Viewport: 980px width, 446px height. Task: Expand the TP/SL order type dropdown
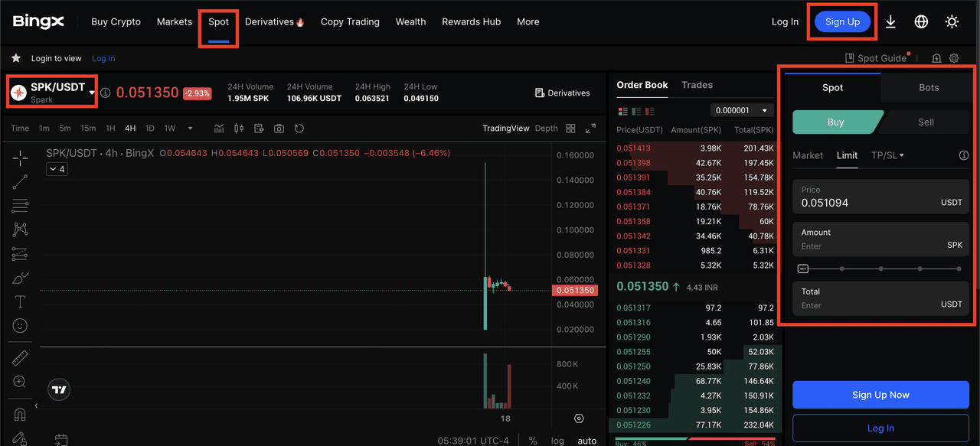coord(887,155)
